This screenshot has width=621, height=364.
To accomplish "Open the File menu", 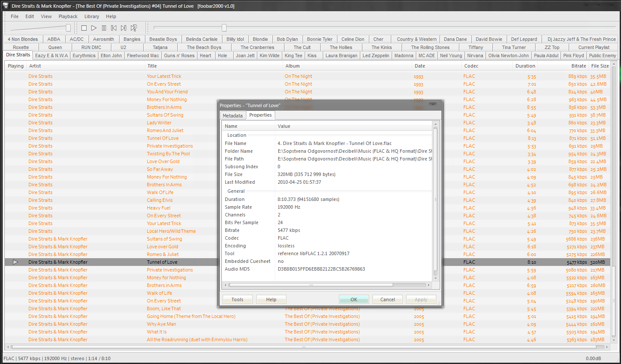I will (x=15, y=16).
